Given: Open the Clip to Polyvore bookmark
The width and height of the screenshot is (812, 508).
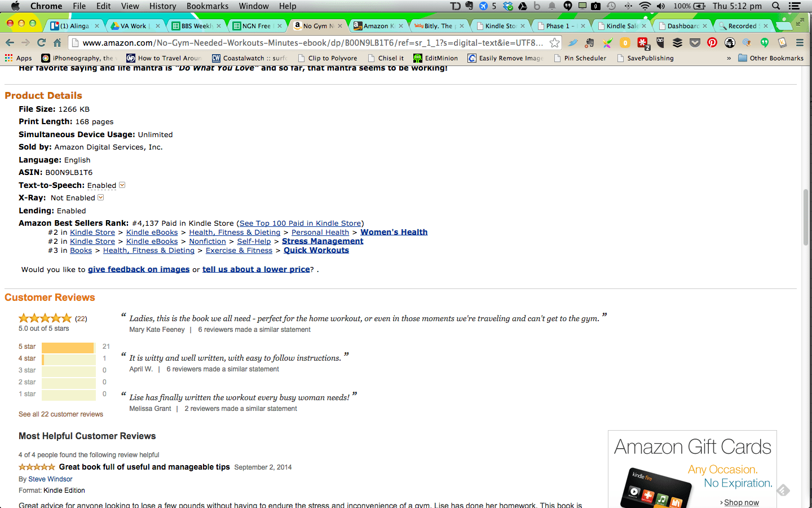Looking at the screenshot, I should coord(328,58).
